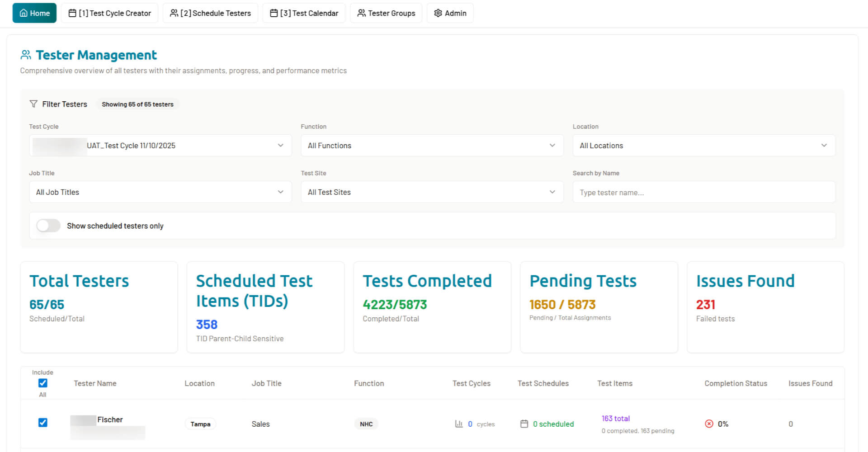This screenshot has width=868, height=452.
Task: Click the calendar icon beside 0 scheduled
Action: [524, 424]
